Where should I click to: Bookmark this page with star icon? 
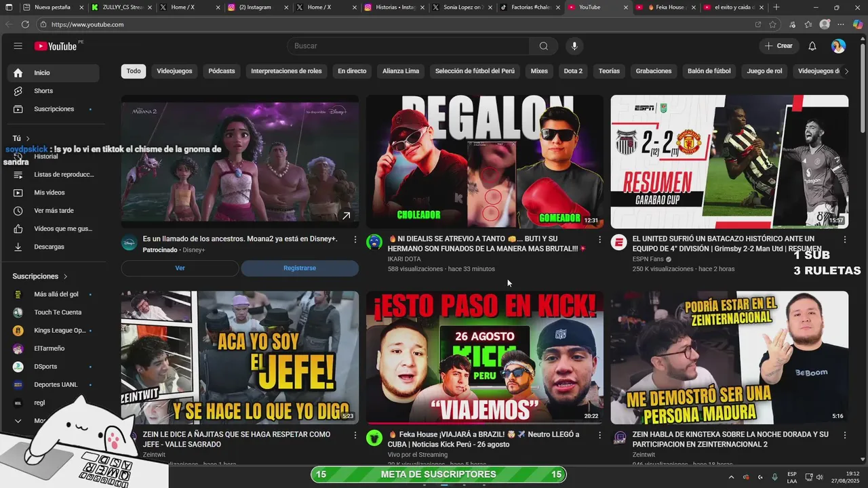click(x=772, y=24)
